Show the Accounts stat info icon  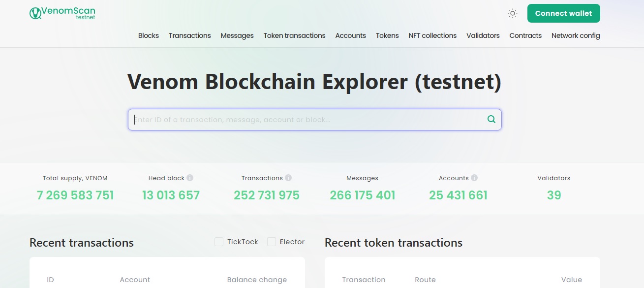pyautogui.click(x=474, y=178)
